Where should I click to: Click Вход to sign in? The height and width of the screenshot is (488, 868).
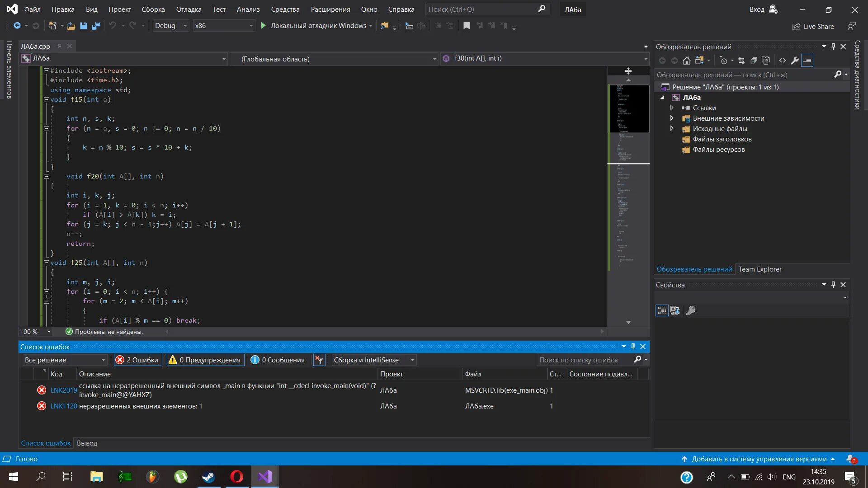(764, 9)
